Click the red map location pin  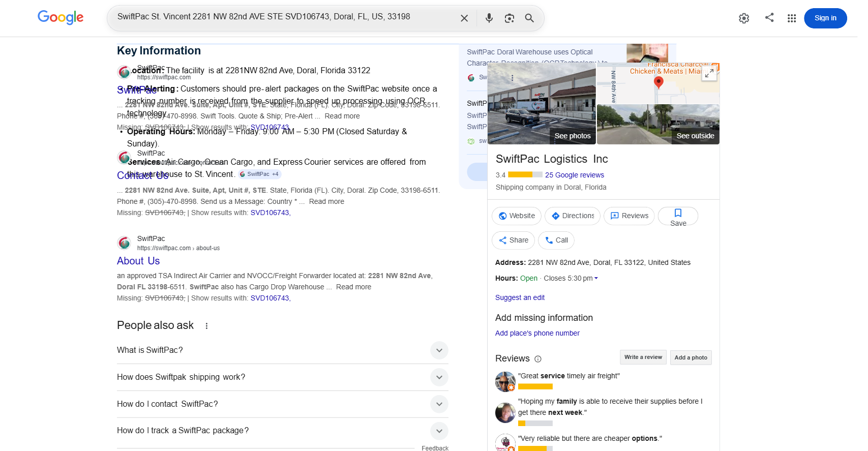coord(659,83)
